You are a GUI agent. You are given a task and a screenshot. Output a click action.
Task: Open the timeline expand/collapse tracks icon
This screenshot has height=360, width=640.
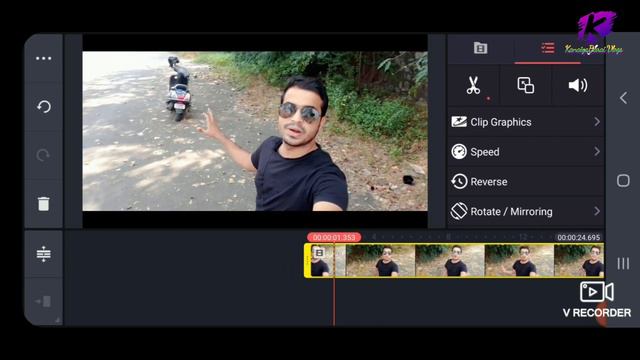43,254
